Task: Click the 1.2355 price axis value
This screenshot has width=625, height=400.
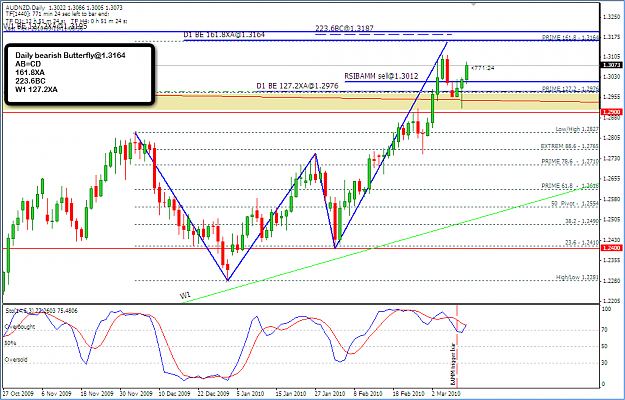Action: [611, 260]
